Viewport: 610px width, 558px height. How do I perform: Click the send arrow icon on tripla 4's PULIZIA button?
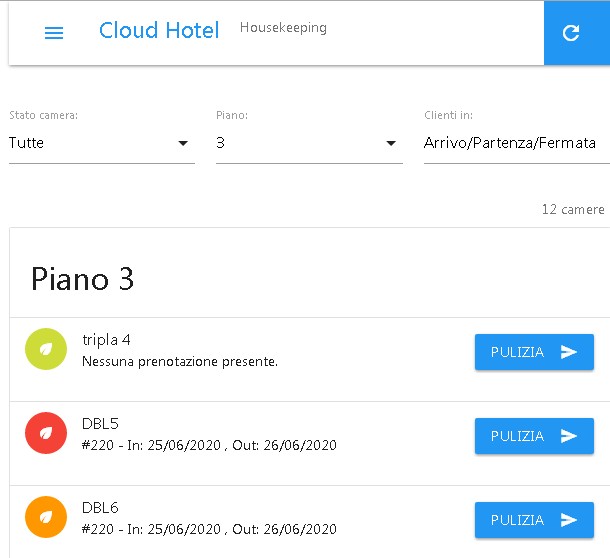pos(568,352)
